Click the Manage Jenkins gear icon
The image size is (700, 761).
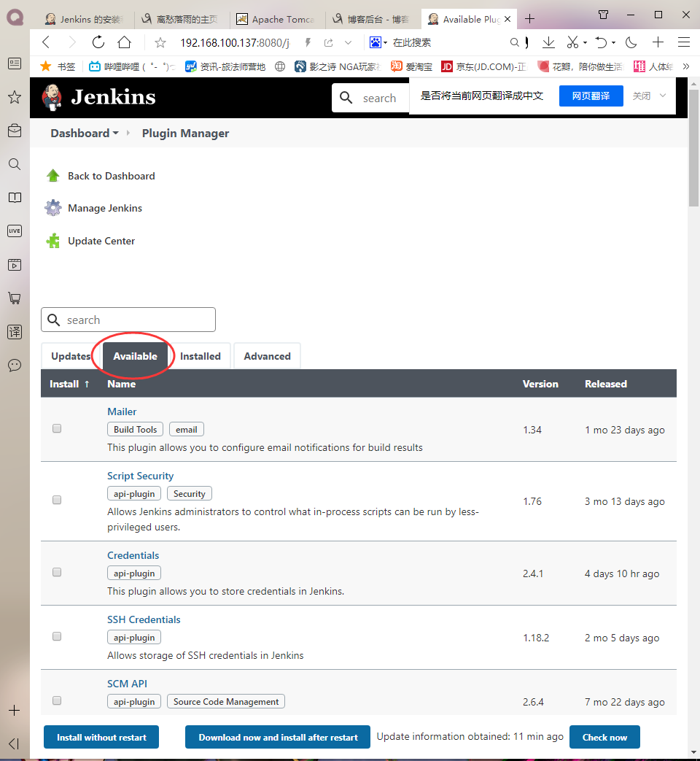(53, 208)
